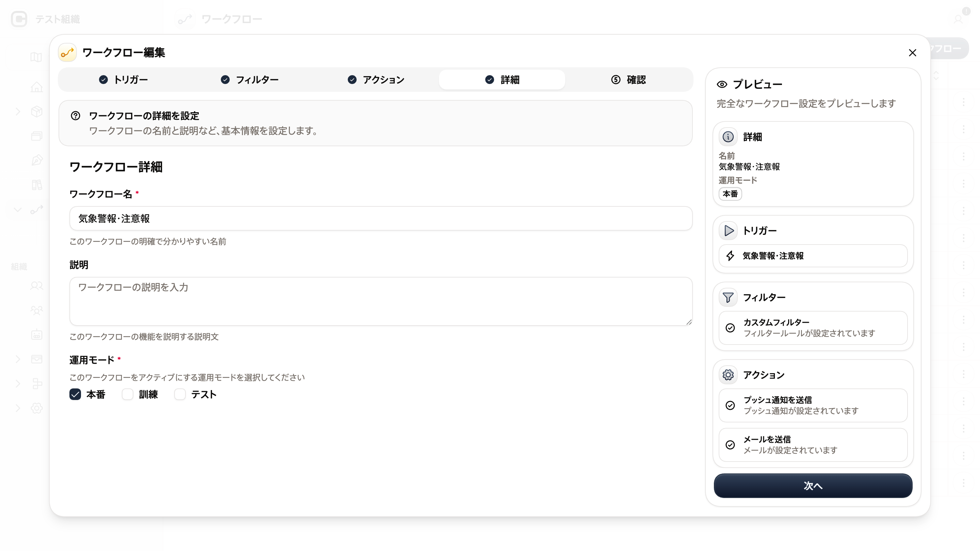
Task: Select the 気象警報･注意報 trigger card
Action: [813, 256]
